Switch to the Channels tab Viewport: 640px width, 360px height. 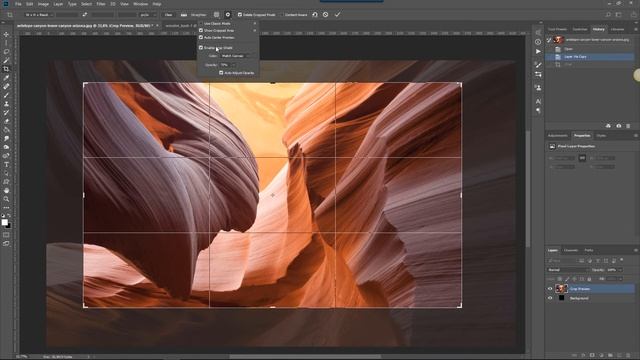pos(571,250)
